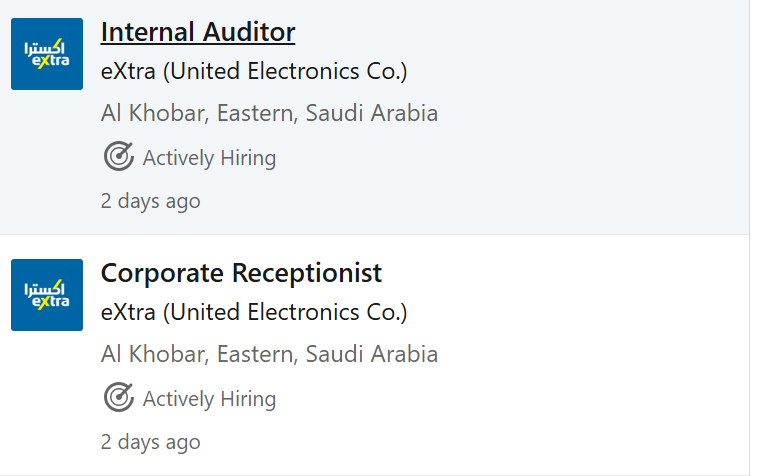The image size is (758, 476).
Task: Click yellow X in Corporate Receptionist's eXtra logo
Action: tap(44, 302)
